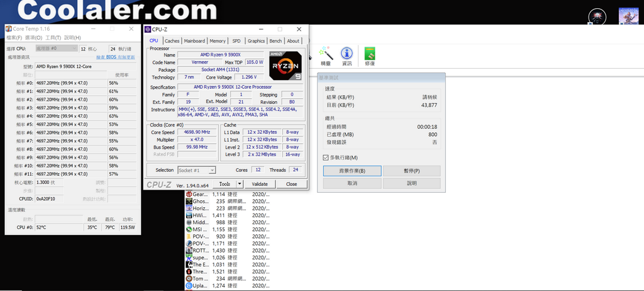Image resolution: width=644 pixels, height=291 pixels.
Task: Click the Level 3 cache 2 x 32 MBytes value
Action: pyautogui.click(x=262, y=154)
